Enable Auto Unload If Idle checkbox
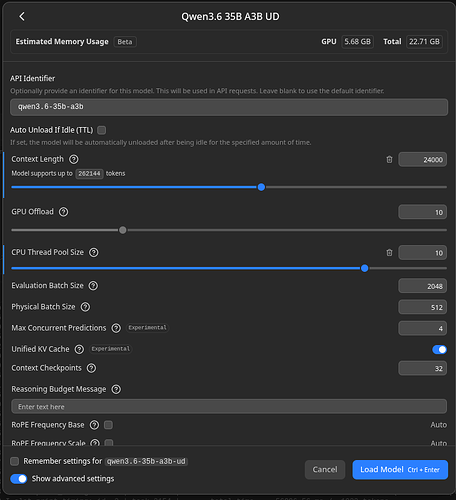This screenshot has width=456, height=500. tap(102, 130)
